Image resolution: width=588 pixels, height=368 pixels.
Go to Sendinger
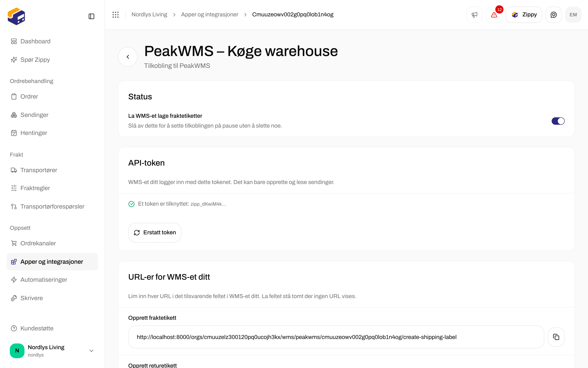[x=52, y=115]
